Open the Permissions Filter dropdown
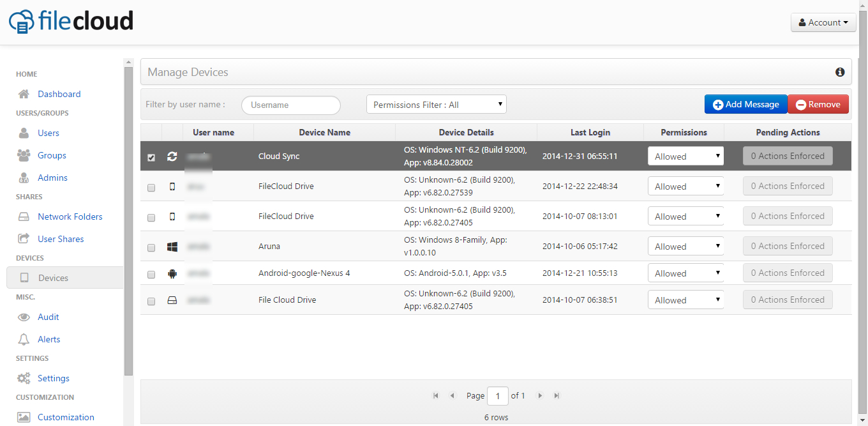This screenshot has height=426, width=868. [x=436, y=104]
